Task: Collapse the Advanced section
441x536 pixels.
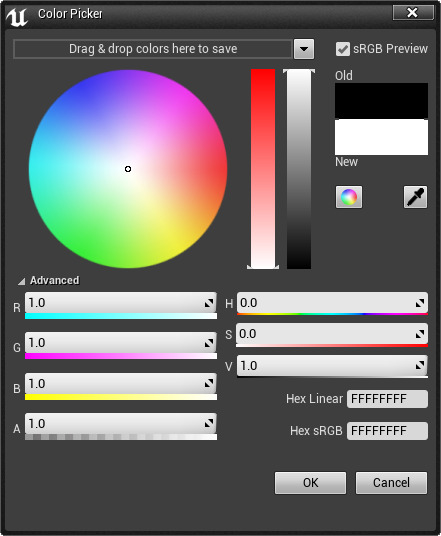Action: (22, 281)
